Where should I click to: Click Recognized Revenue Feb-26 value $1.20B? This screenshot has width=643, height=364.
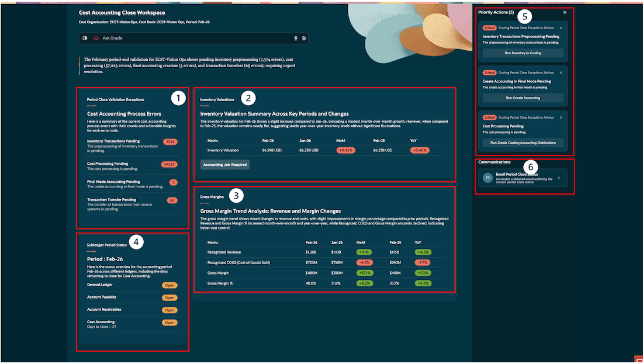(311, 252)
